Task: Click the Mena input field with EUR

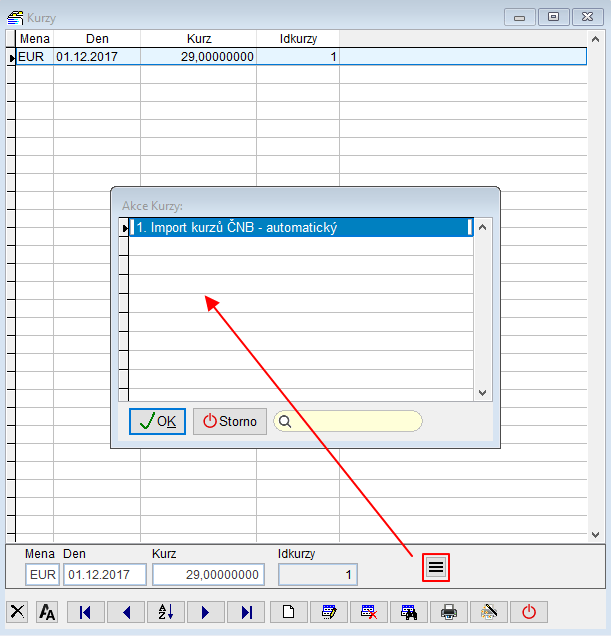Action: tap(43, 575)
